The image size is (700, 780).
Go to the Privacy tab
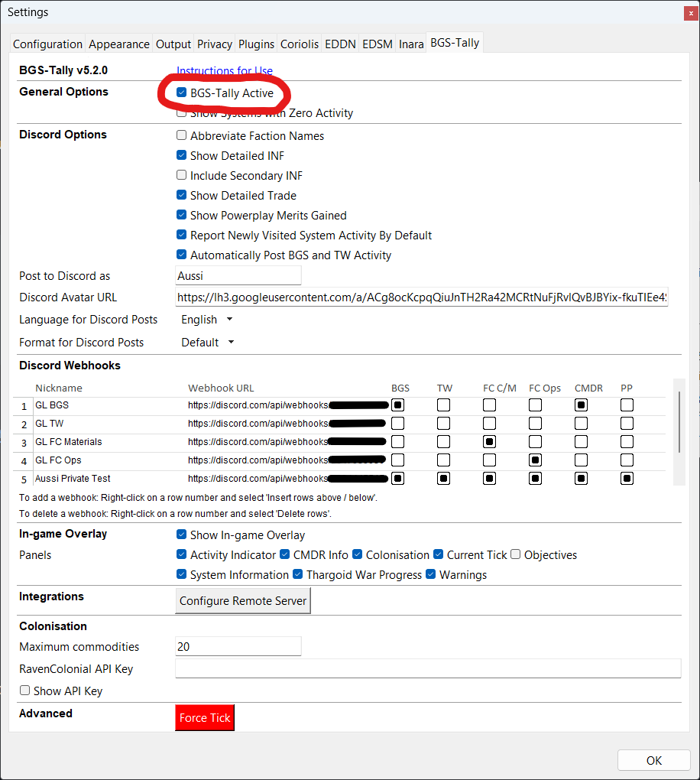214,44
